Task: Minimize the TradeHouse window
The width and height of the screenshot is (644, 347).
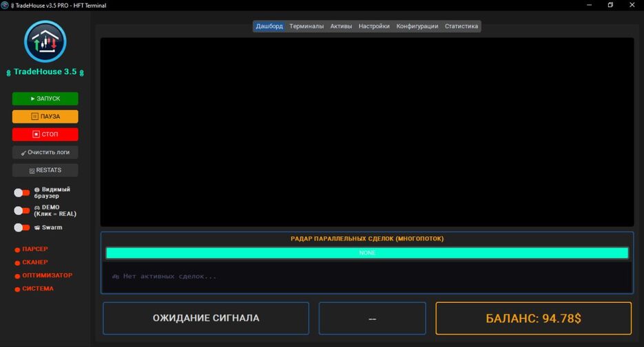Action: tap(590, 6)
